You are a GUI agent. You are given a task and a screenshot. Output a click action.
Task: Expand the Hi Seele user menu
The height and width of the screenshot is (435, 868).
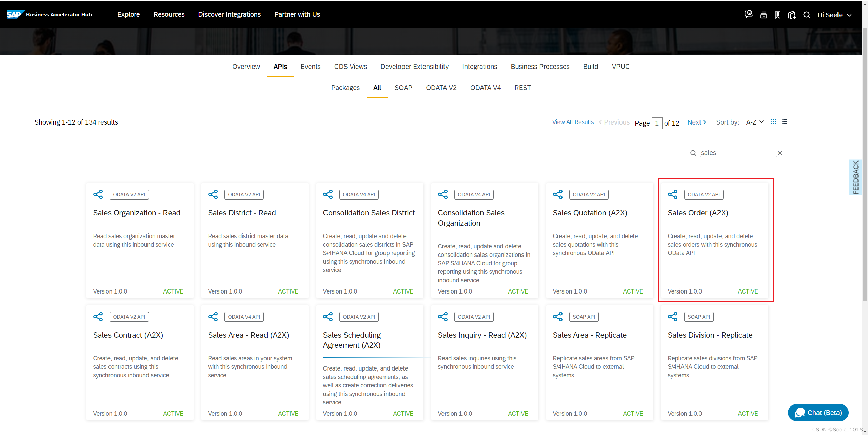834,15
